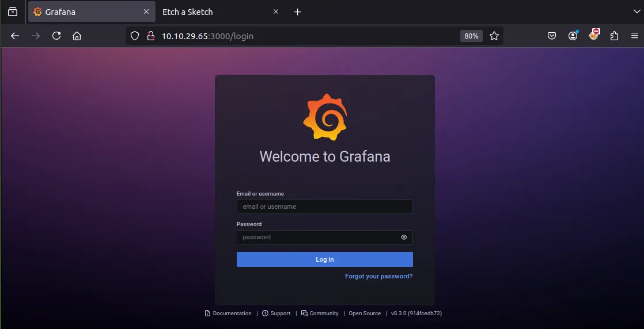Open the Extensions puzzle icon

coord(614,36)
